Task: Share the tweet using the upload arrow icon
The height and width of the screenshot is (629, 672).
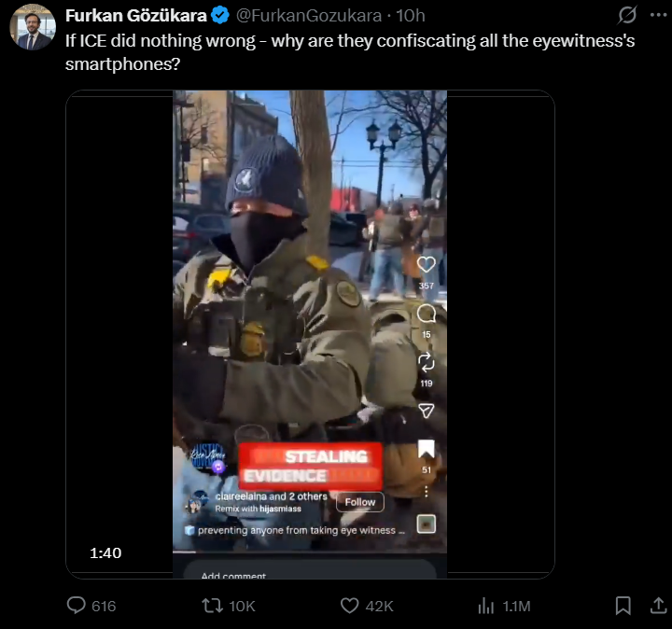Action: [658, 606]
